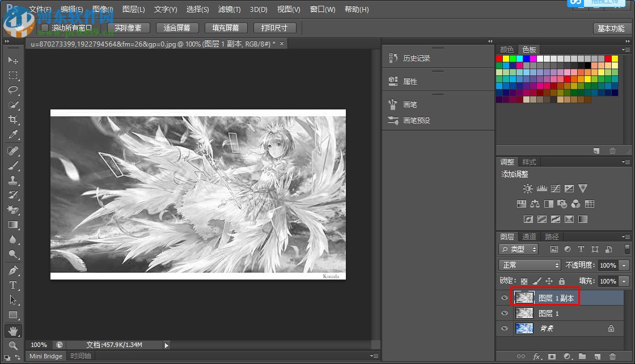Select the Horizontal Type tool
Viewport: 635px width, 364px height.
[13, 285]
